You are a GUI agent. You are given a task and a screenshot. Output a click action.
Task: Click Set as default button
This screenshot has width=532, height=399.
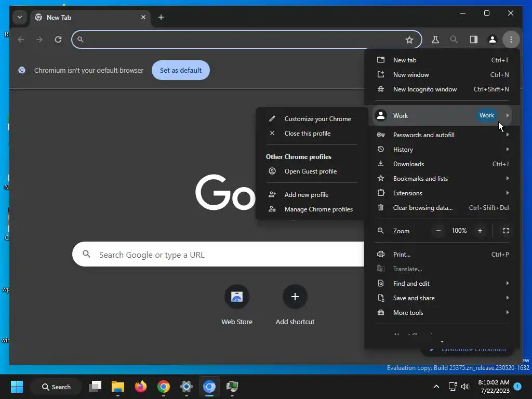180,70
